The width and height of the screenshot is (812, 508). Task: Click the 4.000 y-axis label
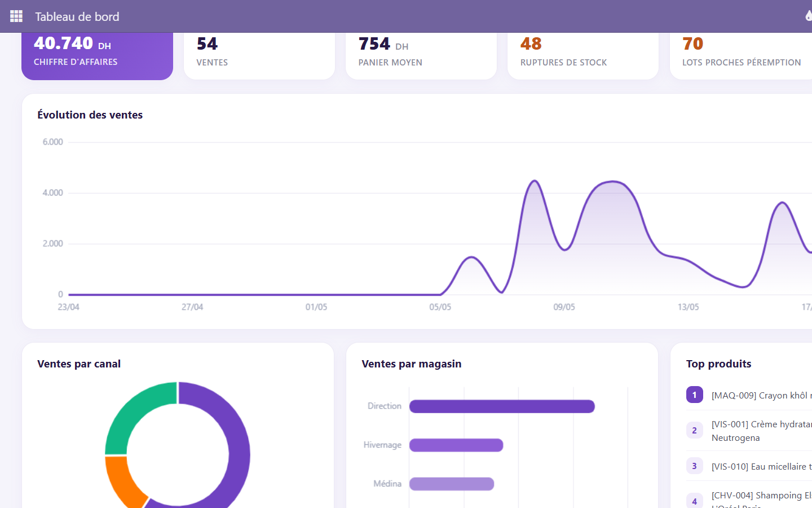[53, 192]
